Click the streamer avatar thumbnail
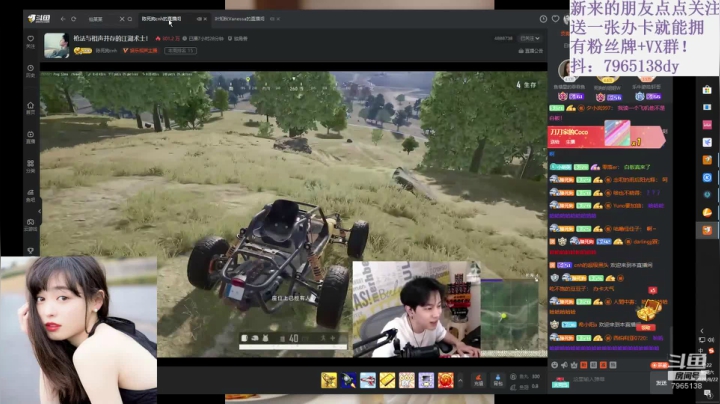Viewport: 720px width, 404px height. (x=56, y=45)
